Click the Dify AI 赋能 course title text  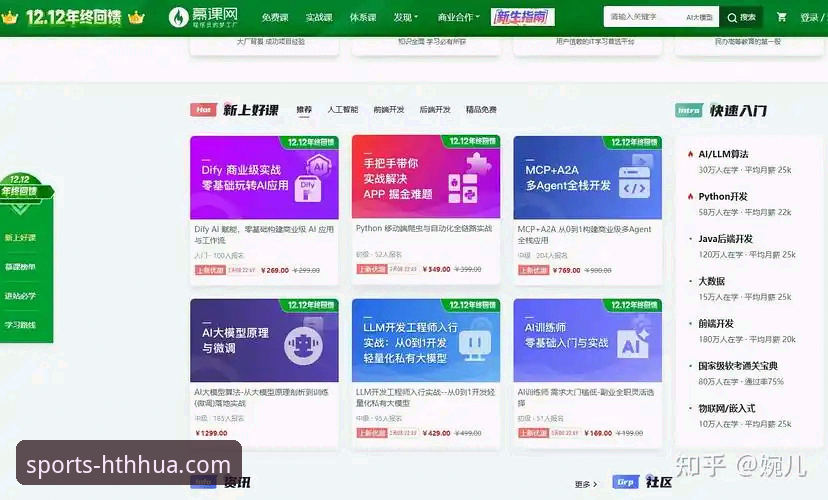click(x=264, y=234)
